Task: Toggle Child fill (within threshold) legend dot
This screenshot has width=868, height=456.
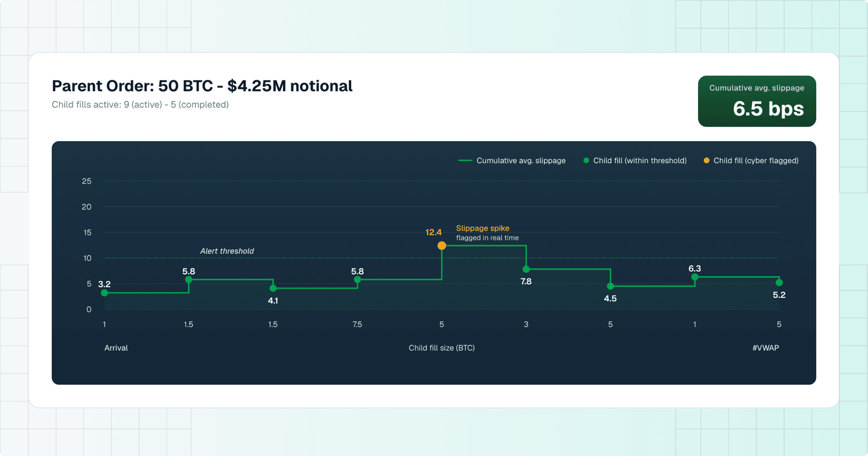Action: click(586, 160)
